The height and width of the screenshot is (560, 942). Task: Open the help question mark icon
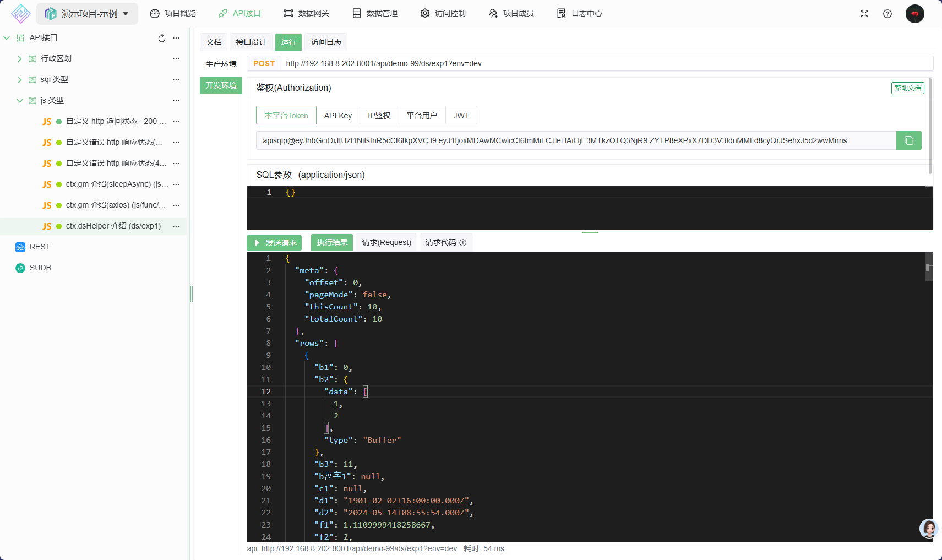click(x=887, y=14)
